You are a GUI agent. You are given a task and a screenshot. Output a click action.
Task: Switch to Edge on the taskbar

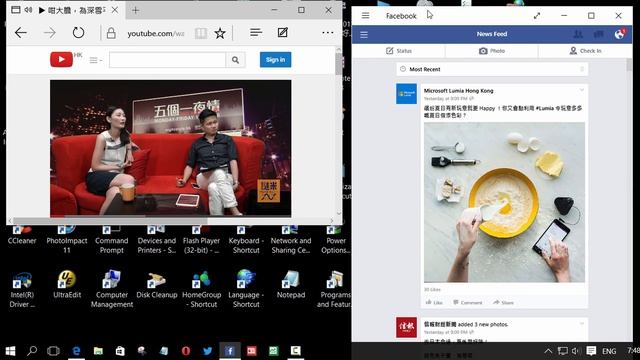[76, 351]
